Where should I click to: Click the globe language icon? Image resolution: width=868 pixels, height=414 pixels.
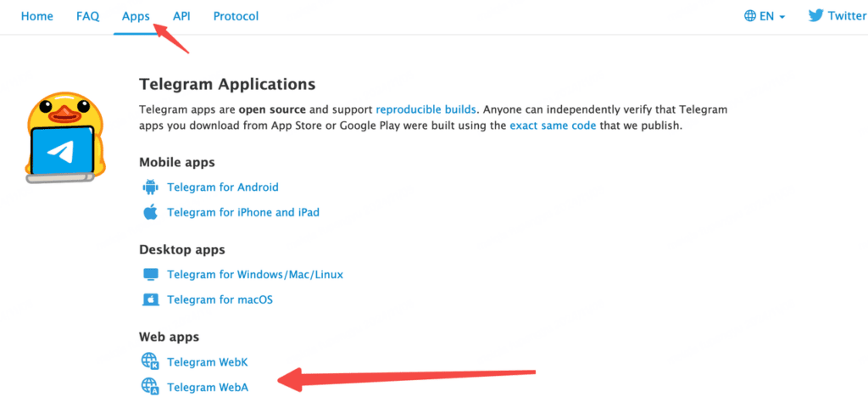750,16
